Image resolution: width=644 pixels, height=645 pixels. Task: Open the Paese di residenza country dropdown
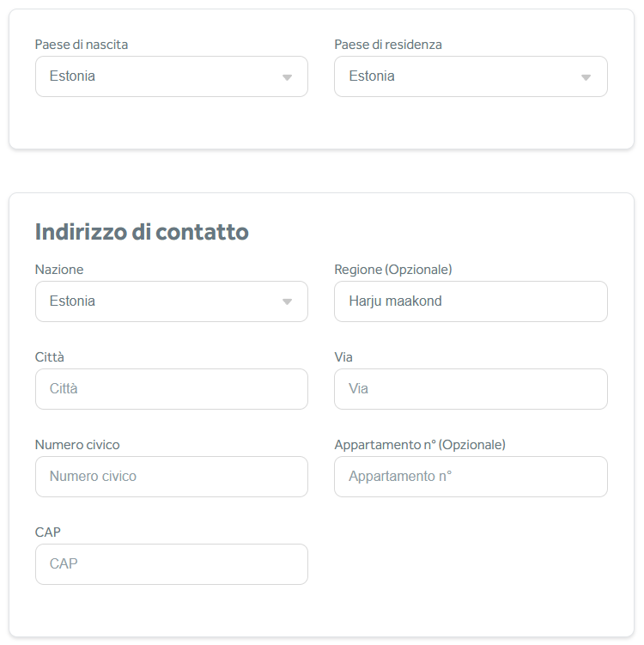tap(462, 76)
